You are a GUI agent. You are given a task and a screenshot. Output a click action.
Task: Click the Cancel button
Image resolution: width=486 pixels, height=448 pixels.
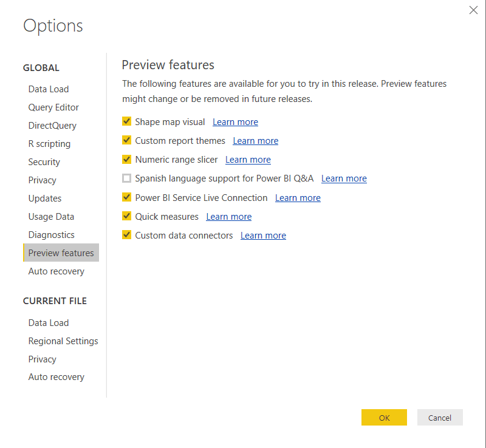tap(439, 417)
